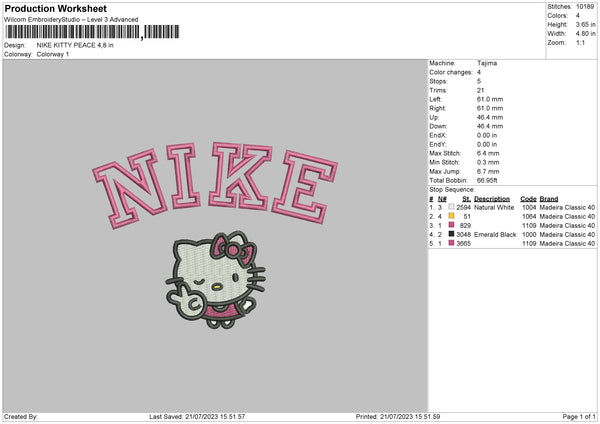This screenshot has width=600, height=424.
Task: Select the 'Colorway 1' value
Action: coord(53,54)
